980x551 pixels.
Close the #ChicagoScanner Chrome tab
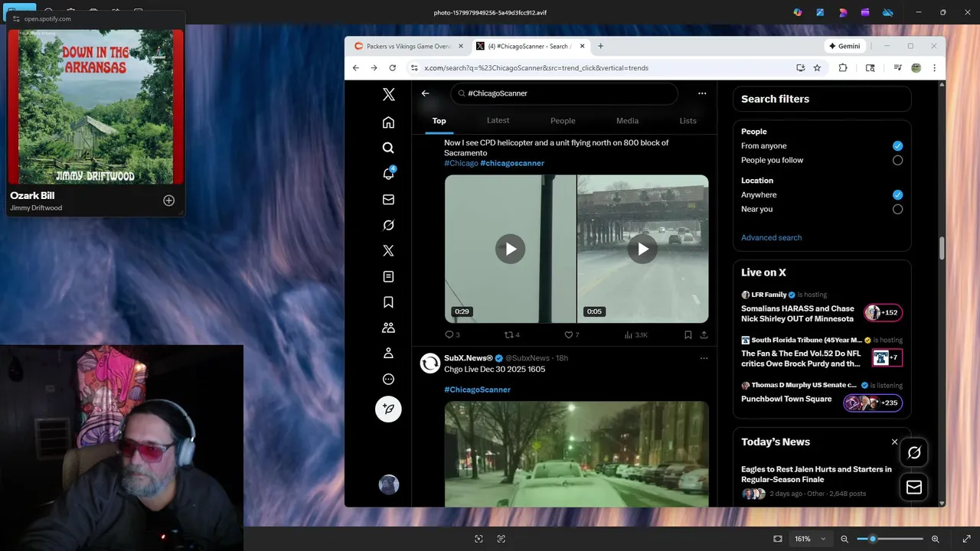tap(582, 46)
